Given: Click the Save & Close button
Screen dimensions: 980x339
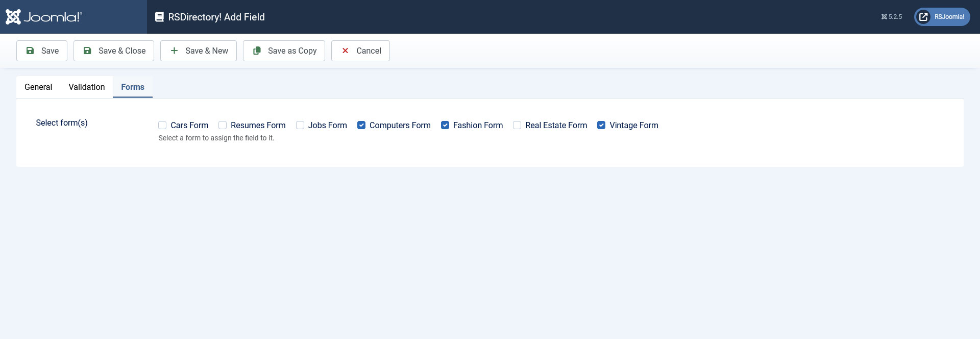Looking at the screenshot, I should tap(114, 51).
